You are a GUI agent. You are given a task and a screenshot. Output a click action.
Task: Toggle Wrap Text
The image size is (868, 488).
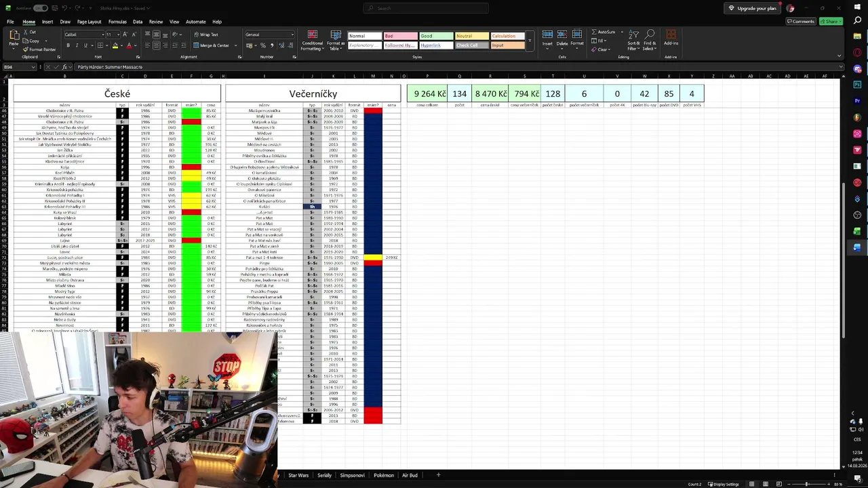[x=206, y=35]
